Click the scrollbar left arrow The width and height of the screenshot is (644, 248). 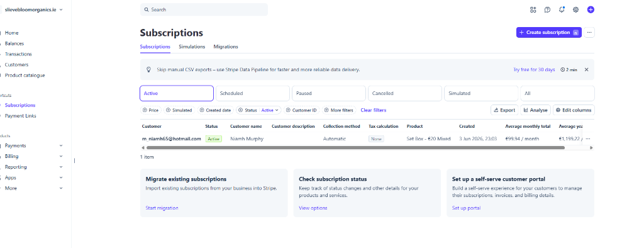(143, 148)
